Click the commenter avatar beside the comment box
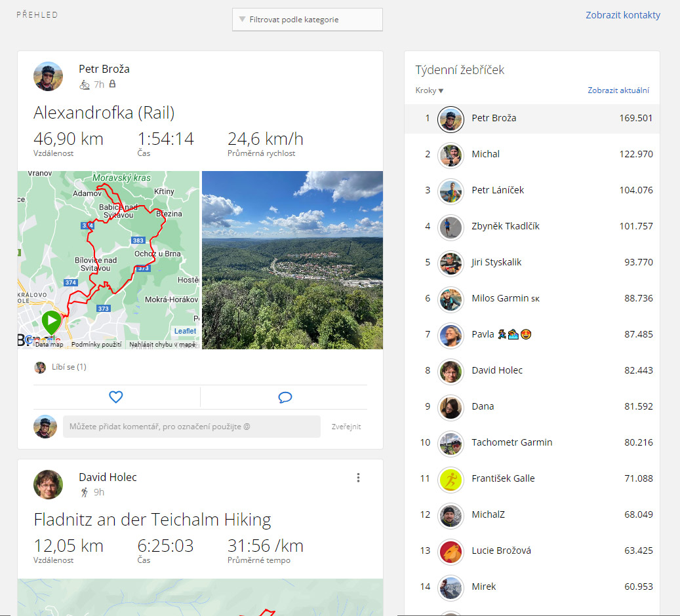The height and width of the screenshot is (616, 680). pos(45,427)
